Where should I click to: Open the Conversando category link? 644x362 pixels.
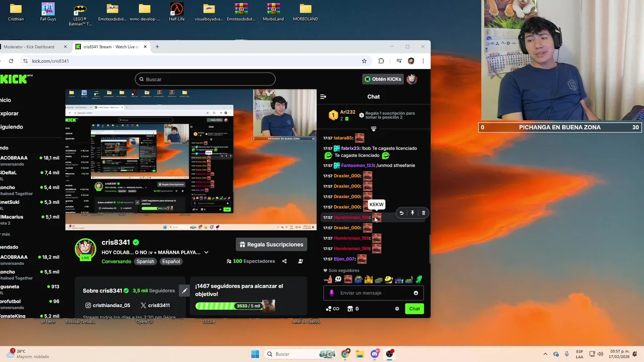[x=116, y=261]
